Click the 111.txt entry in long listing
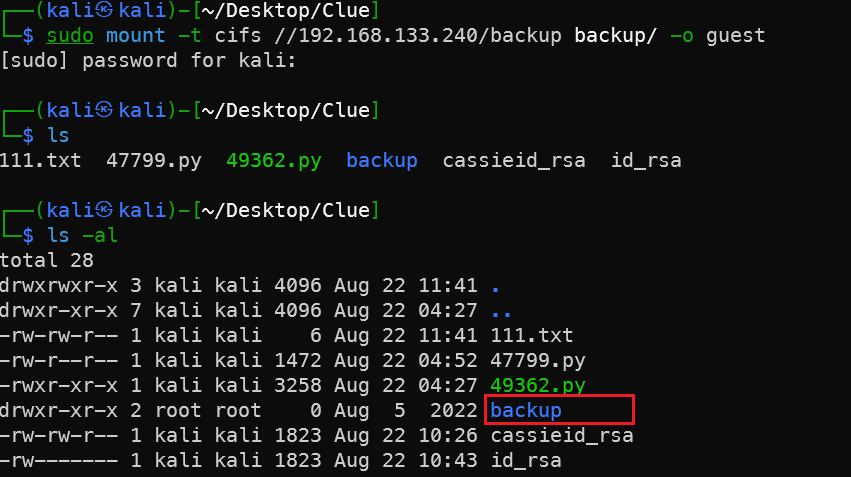This screenshot has height=477, width=851. pyautogui.click(x=532, y=335)
